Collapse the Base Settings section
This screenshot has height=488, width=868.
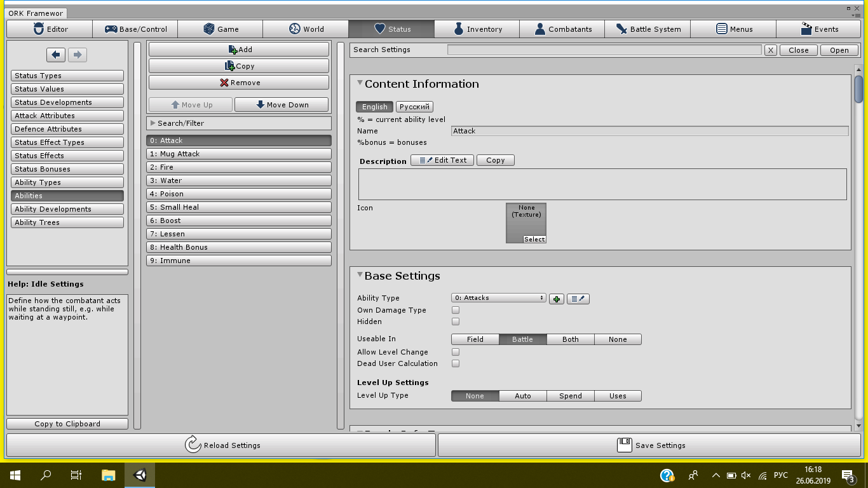tap(360, 275)
